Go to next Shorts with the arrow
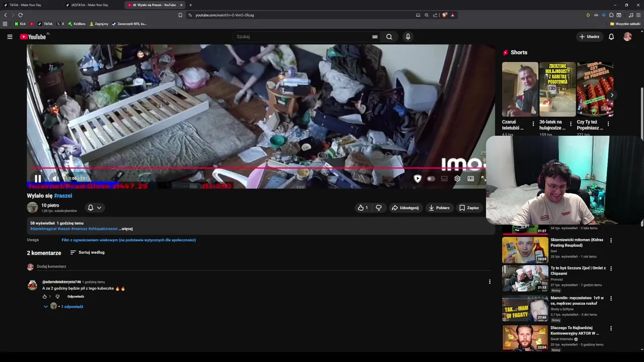 [x=612, y=95]
